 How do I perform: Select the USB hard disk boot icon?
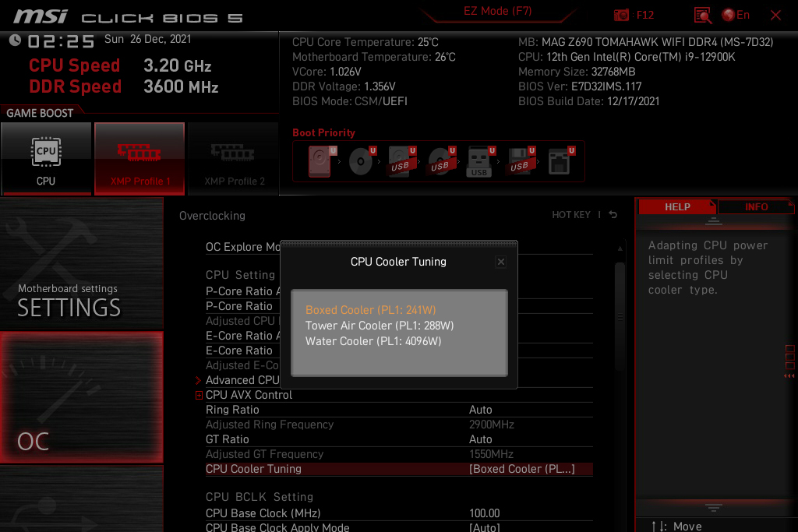click(402, 161)
